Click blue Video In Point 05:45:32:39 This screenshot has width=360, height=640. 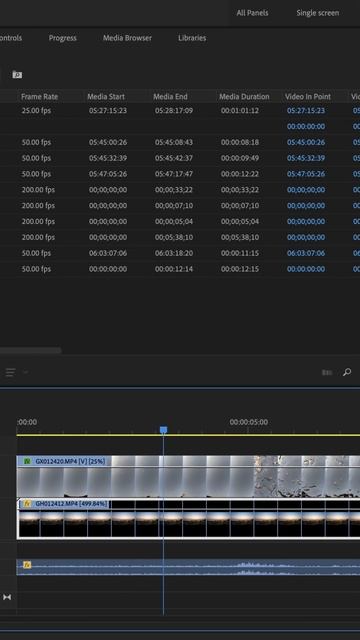(x=306, y=158)
